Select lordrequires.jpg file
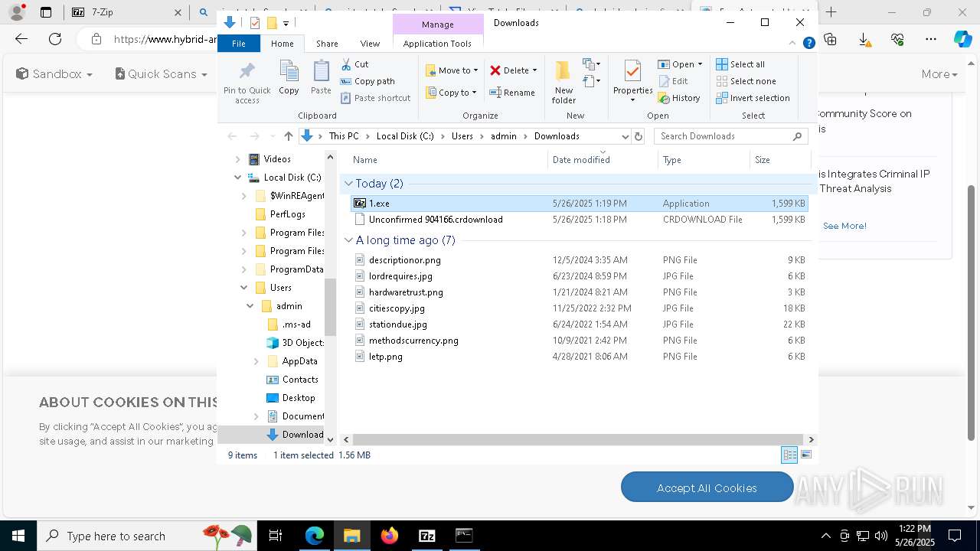This screenshot has height=551, width=980. pyautogui.click(x=579, y=276)
